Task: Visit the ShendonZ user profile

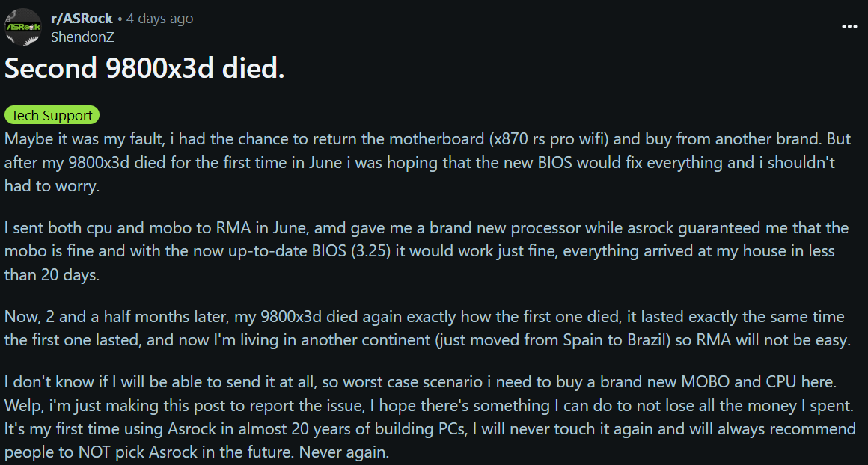Action: pos(82,37)
